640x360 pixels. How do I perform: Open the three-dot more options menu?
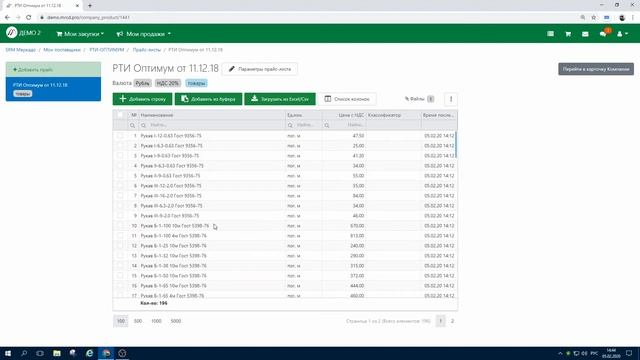451,99
